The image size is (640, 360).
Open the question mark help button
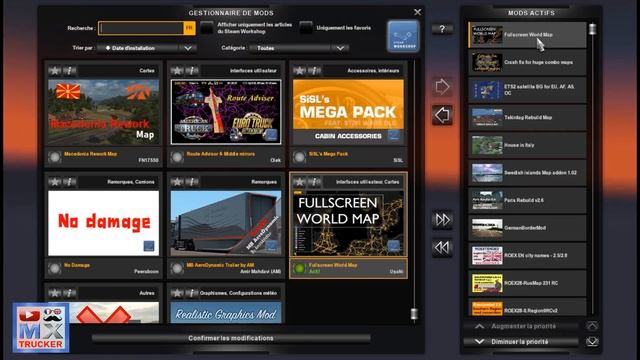[x=442, y=29]
